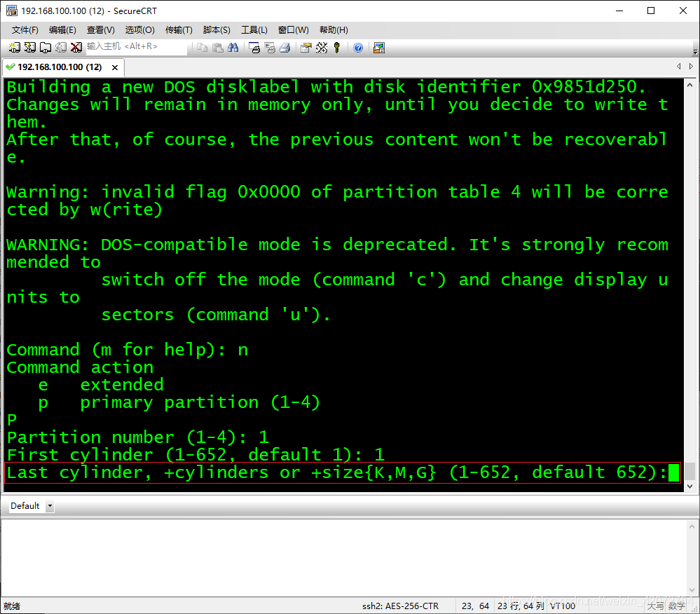The width and height of the screenshot is (700, 614).
Task: Close the 192.168.100.100 (12) tab
Action: [115, 67]
